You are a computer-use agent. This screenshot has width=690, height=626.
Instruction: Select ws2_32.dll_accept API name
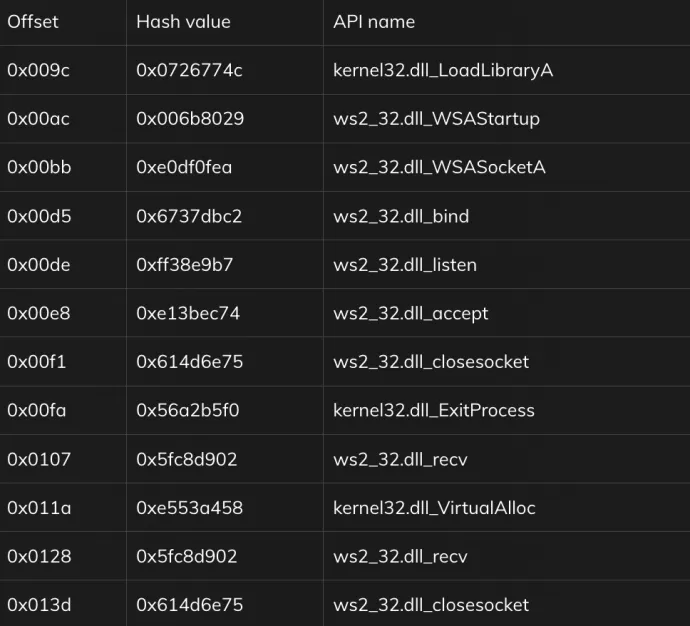[411, 313]
